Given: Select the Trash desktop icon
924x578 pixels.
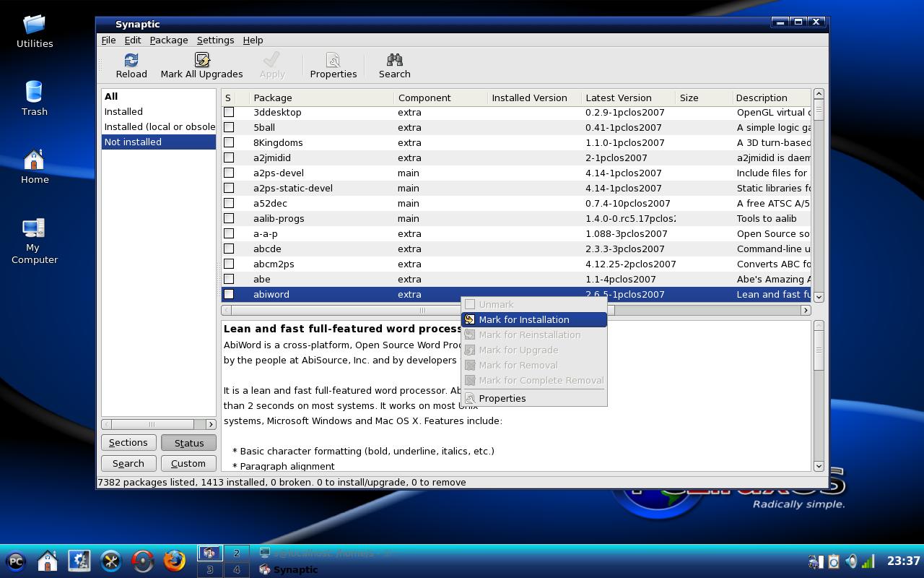Looking at the screenshot, I should 35,92.
